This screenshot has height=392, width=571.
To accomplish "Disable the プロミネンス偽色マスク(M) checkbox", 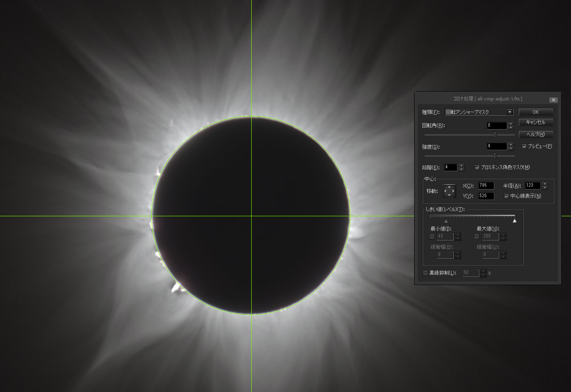I will click(x=477, y=167).
